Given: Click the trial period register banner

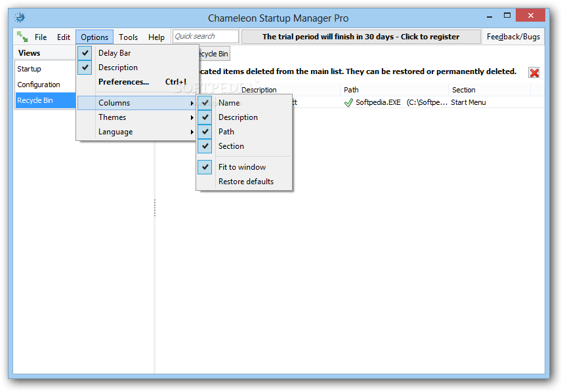Looking at the screenshot, I should coord(361,37).
